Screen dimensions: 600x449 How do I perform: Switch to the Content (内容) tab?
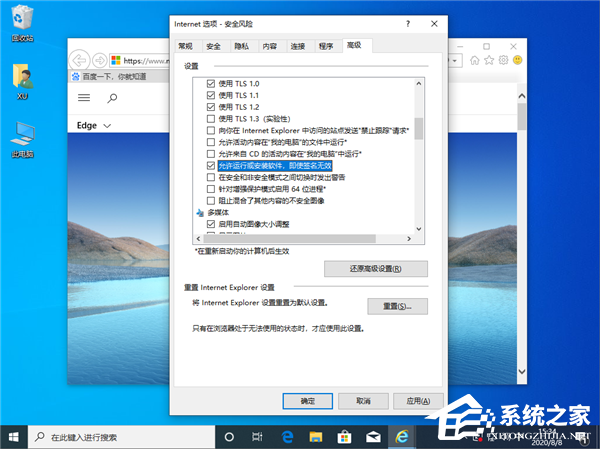coord(269,46)
